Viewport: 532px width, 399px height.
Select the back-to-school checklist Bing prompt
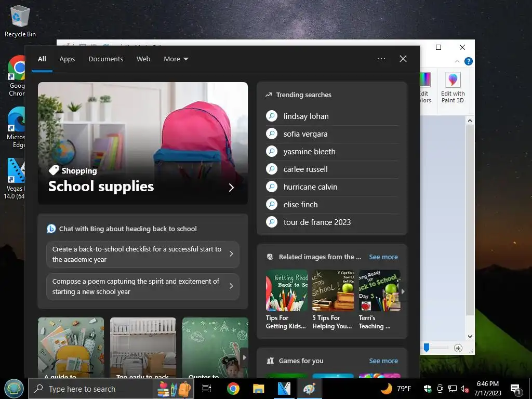(143, 254)
